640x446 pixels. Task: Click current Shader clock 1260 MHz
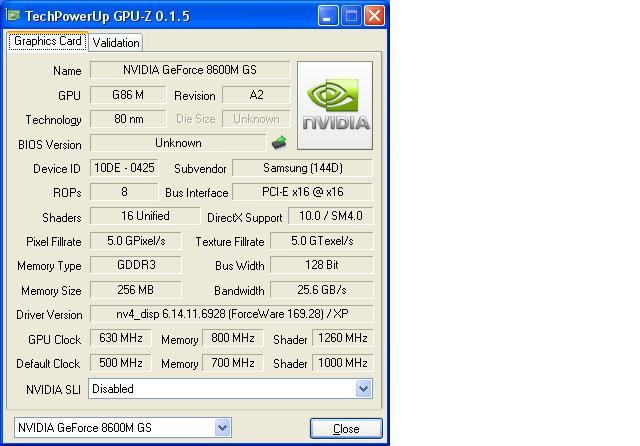pyautogui.click(x=342, y=338)
